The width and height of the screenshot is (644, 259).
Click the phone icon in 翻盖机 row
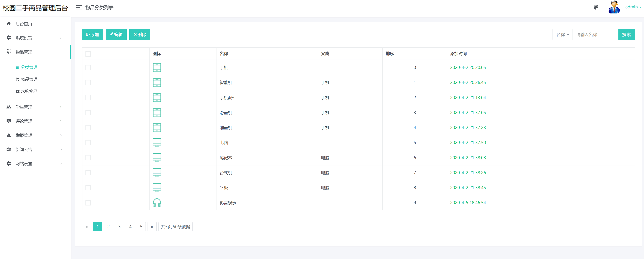pos(157,128)
